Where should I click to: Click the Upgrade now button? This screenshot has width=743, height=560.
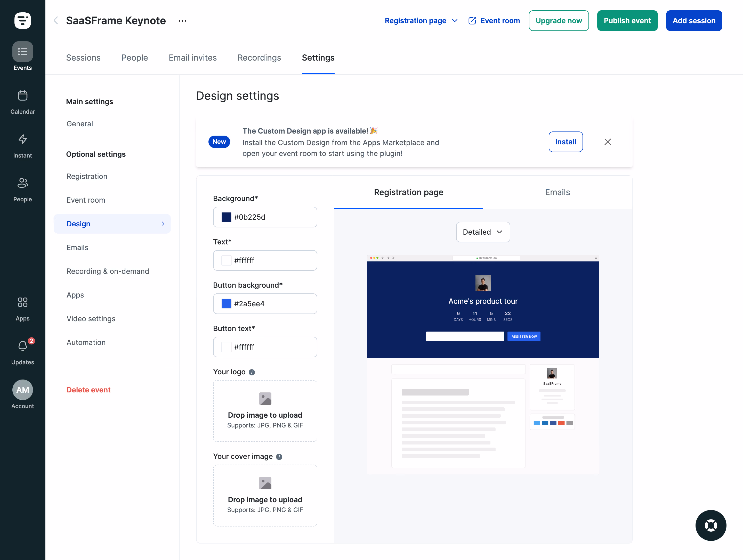[559, 20]
